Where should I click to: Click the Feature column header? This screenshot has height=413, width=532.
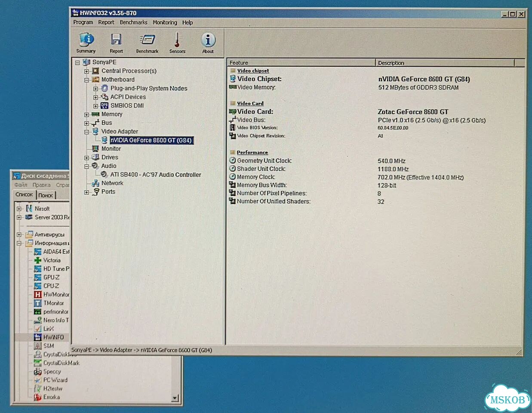[301, 63]
